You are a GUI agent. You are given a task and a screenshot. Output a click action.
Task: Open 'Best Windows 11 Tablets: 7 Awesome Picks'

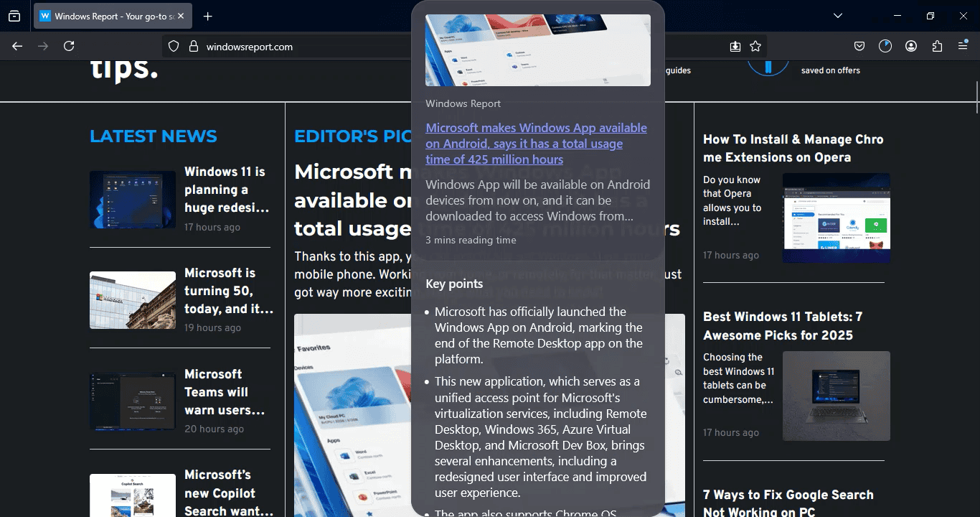783,326
